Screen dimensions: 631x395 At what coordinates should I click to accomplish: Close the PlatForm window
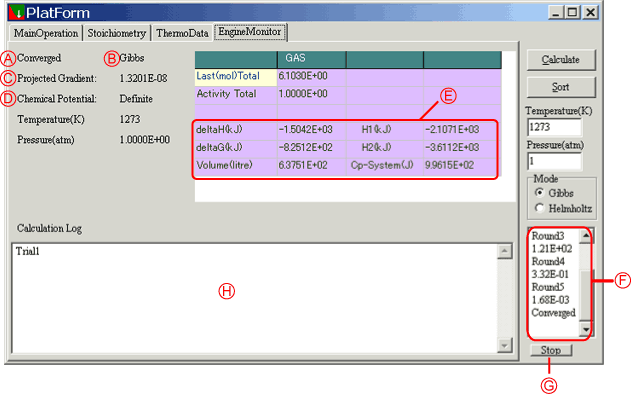590,12
